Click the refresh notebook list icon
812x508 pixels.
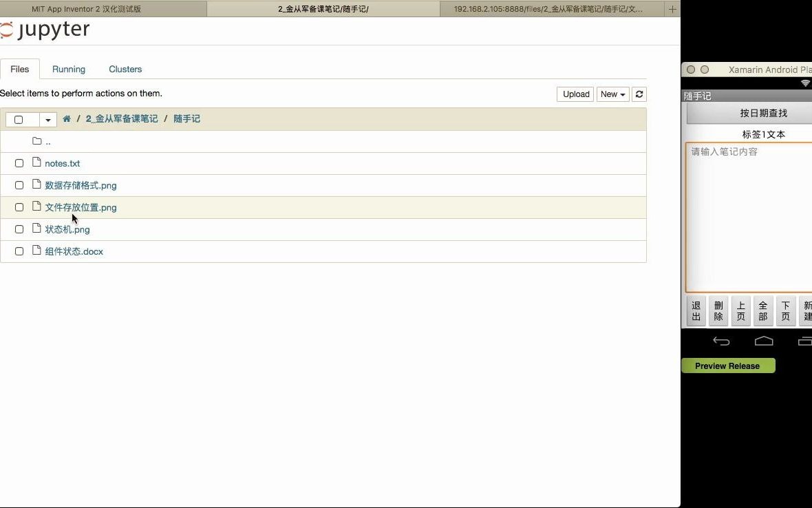[639, 94]
